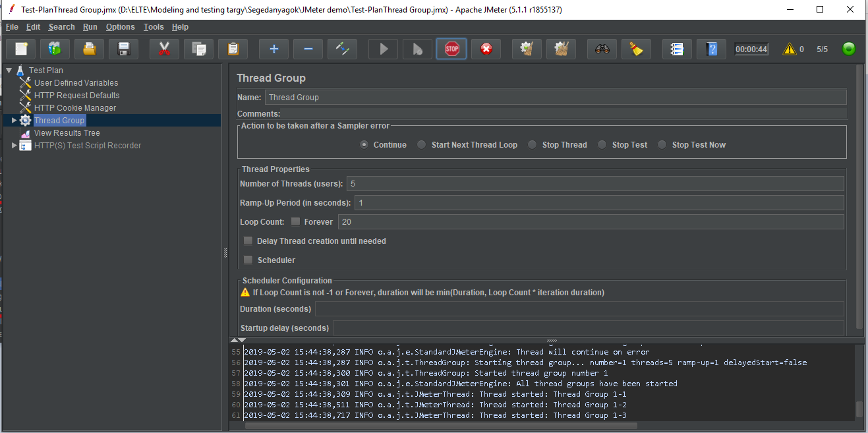
Task: Open the Options menu
Action: 120,27
